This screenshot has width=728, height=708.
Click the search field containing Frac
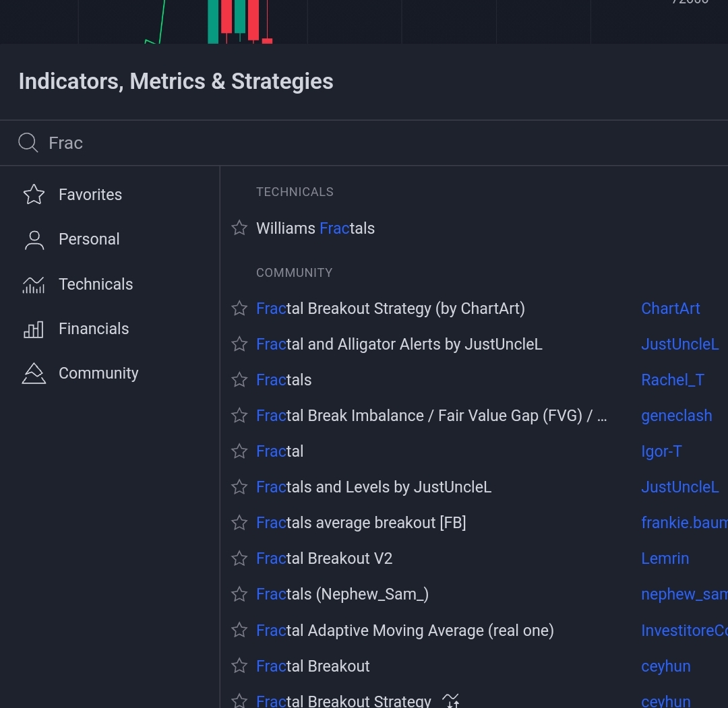click(x=364, y=143)
